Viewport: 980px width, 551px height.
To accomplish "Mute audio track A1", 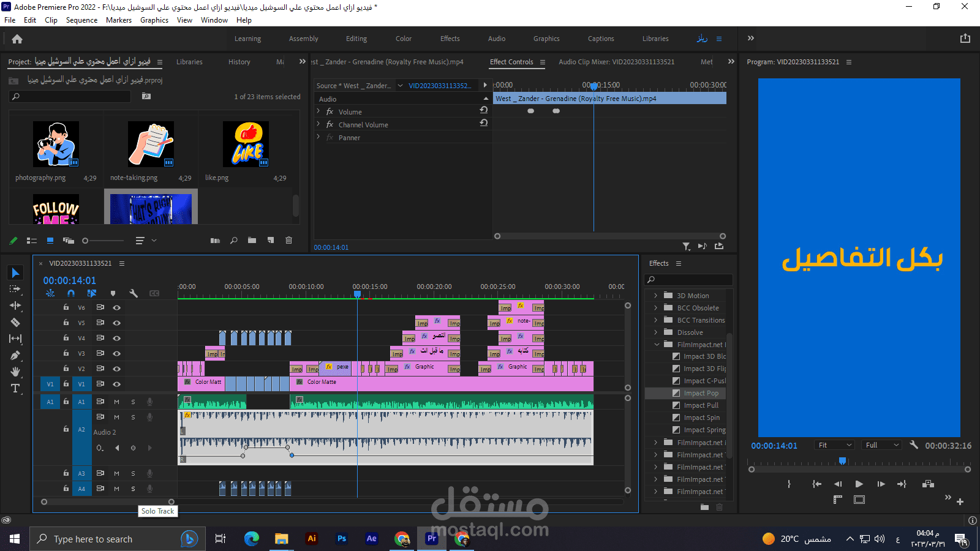I will click(116, 402).
